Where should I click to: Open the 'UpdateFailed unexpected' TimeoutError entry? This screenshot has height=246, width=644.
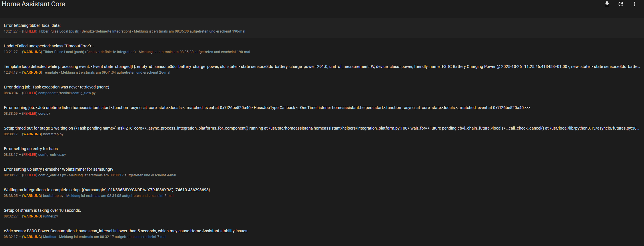point(49,46)
